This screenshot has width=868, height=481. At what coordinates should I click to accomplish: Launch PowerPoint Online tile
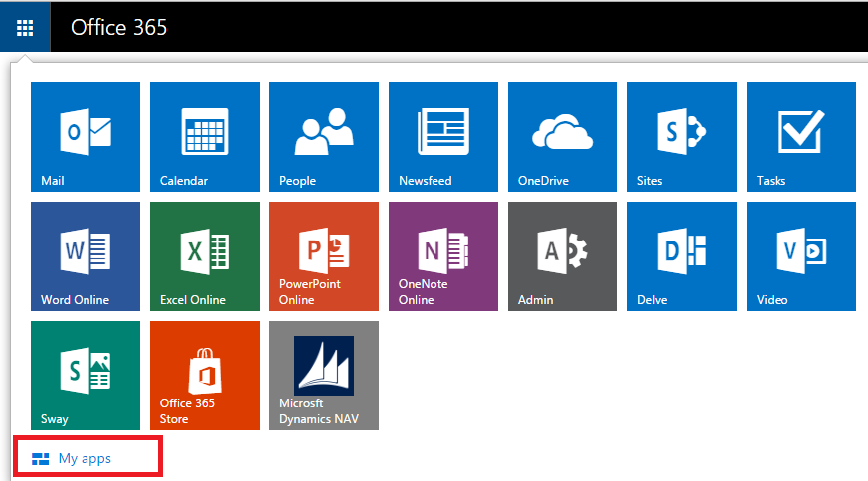(x=324, y=256)
